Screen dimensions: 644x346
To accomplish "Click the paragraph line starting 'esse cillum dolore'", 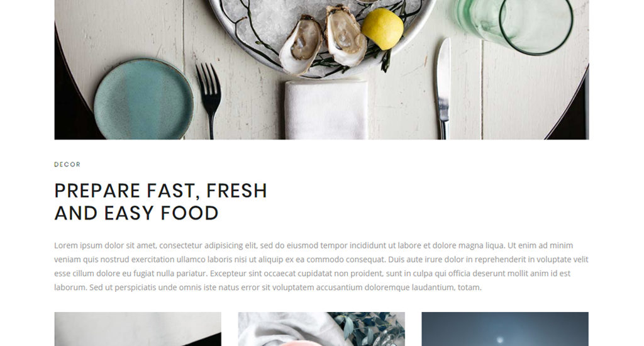I will 312,273.
